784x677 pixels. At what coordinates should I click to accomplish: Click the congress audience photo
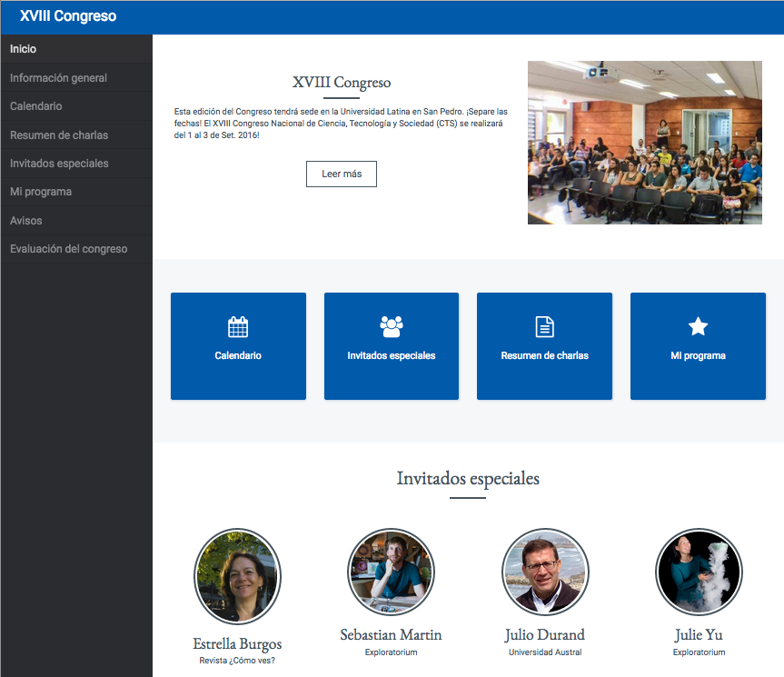(645, 143)
